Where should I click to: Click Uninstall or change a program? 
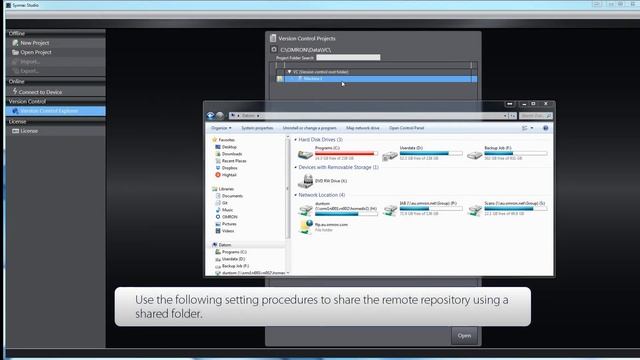310,128
